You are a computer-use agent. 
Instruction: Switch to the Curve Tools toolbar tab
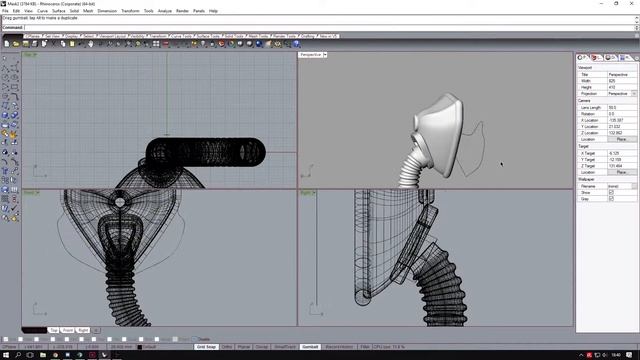pyautogui.click(x=182, y=36)
